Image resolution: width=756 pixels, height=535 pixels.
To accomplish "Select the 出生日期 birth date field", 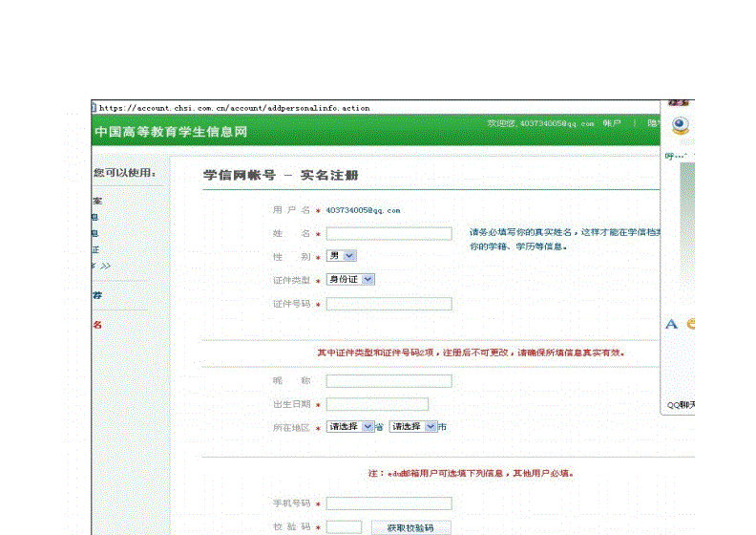I will 377,405.
